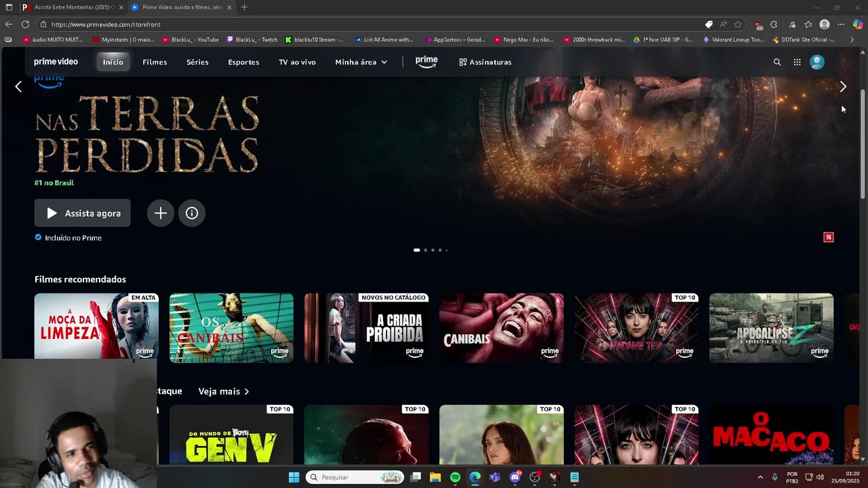Open Madame Teia in recommended row

[x=636, y=328]
